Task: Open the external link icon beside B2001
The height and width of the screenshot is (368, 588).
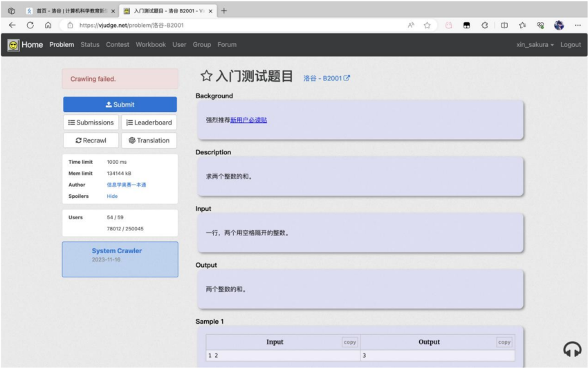Action: pyautogui.click(x=347, y=78)
